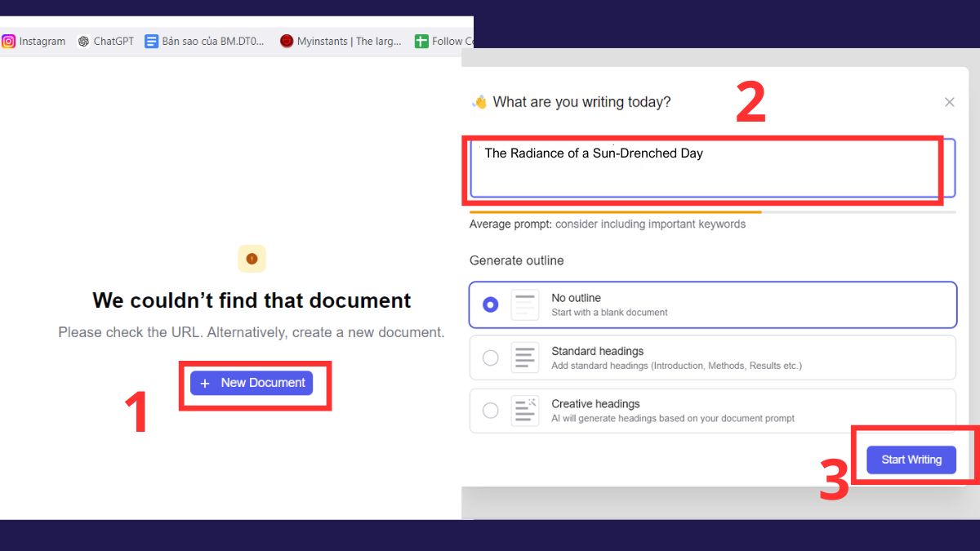Screen dimensions: 980x551
Task: Click the lined page icon beside Standard headings
Action: tap(524, 358)
